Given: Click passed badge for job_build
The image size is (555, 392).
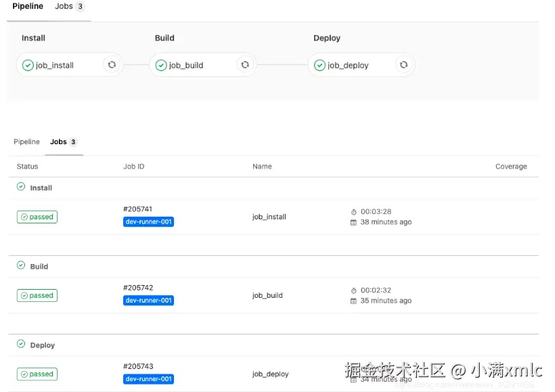Looking at the screenshot, I should 37,295.
